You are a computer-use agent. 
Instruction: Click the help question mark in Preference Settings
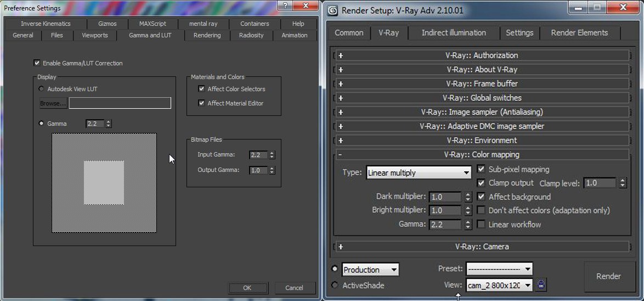285,5
